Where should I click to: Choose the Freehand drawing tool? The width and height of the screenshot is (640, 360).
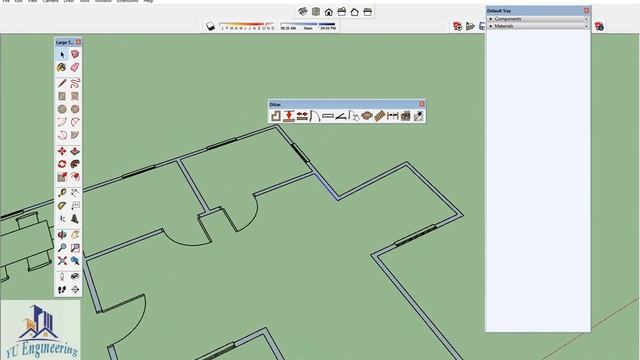pyautogui.click(x=75, y=84)
